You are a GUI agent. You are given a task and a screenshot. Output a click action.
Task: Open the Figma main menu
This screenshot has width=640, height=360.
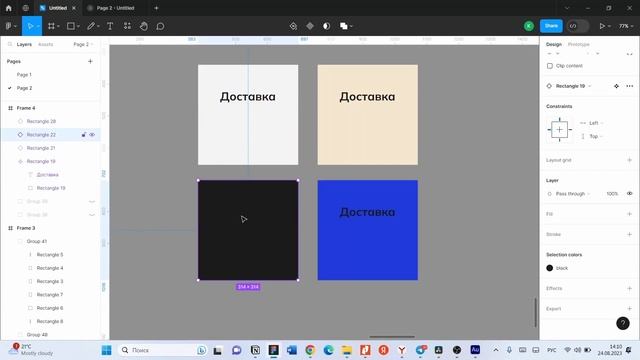(x=9, y=26)
